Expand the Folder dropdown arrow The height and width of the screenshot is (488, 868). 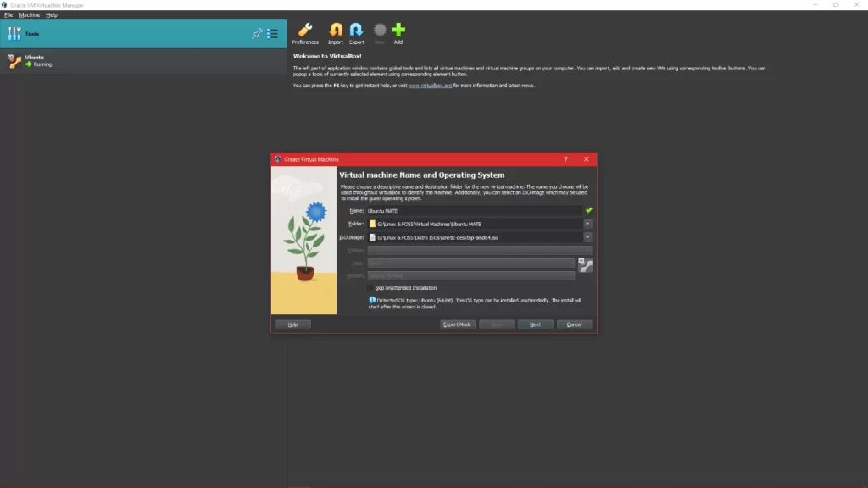point(587,224)
